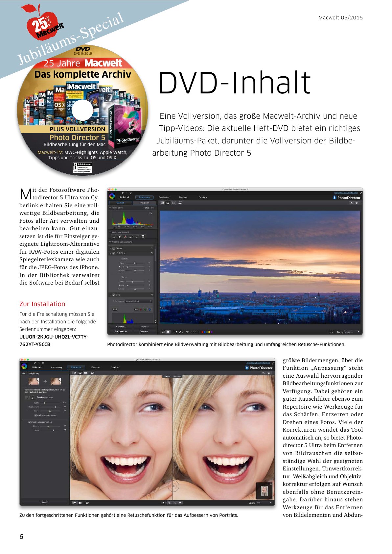Select hand pan tool in sky-photo window

[x=357, y=203]
